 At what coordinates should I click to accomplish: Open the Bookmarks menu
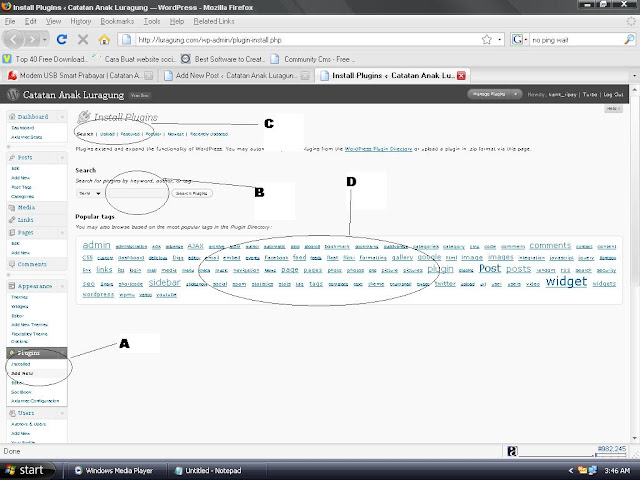click(x=117, y=21)
